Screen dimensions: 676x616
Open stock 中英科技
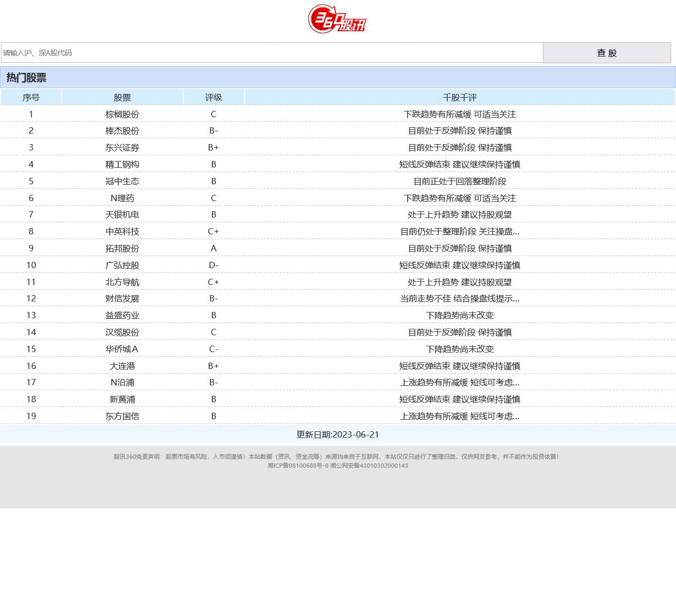click(x=122, y=231)
